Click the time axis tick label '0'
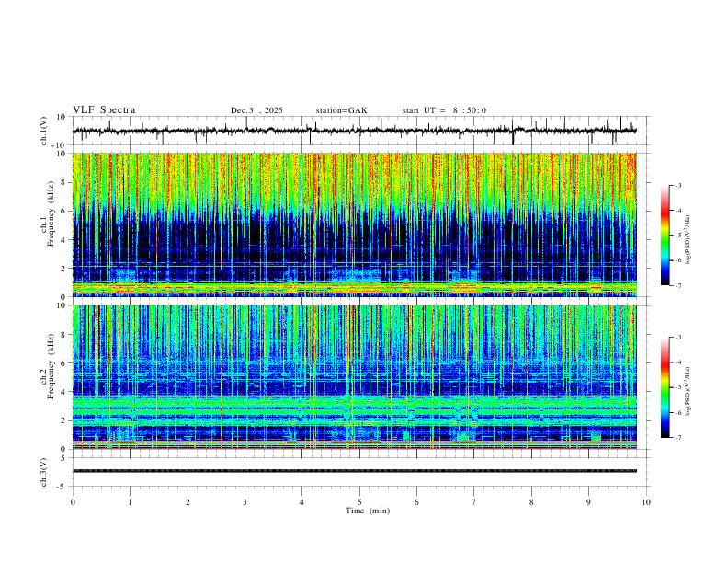The image size is (728, 563). point(73,502)
